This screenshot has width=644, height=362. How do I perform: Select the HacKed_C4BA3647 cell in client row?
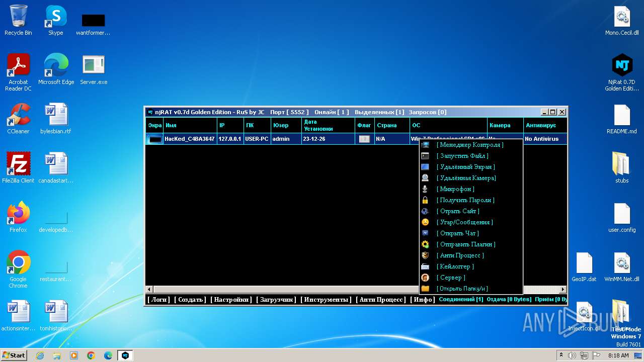coord(190,139)
